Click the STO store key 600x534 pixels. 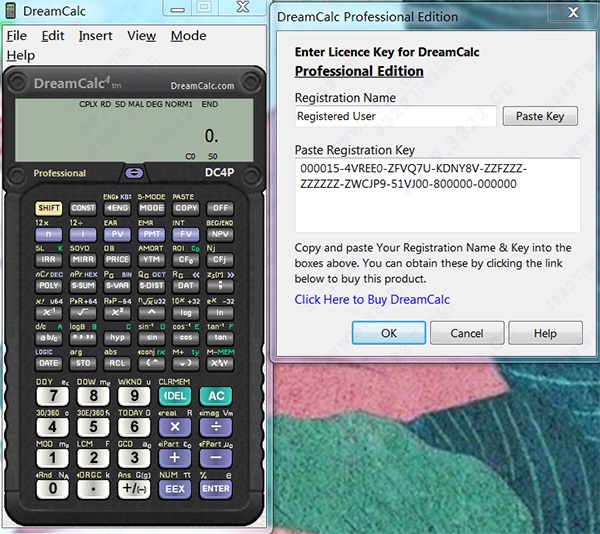pos(83,363)
